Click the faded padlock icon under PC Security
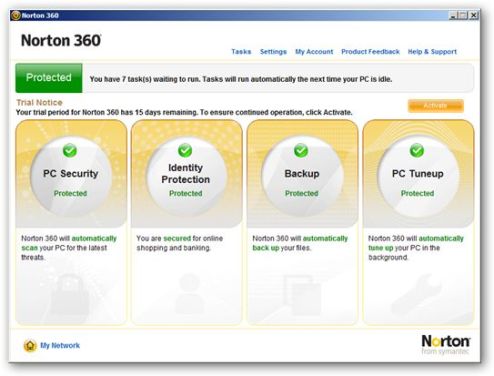The width and height of the screenshot is (494, 376). tap(71, 293)
